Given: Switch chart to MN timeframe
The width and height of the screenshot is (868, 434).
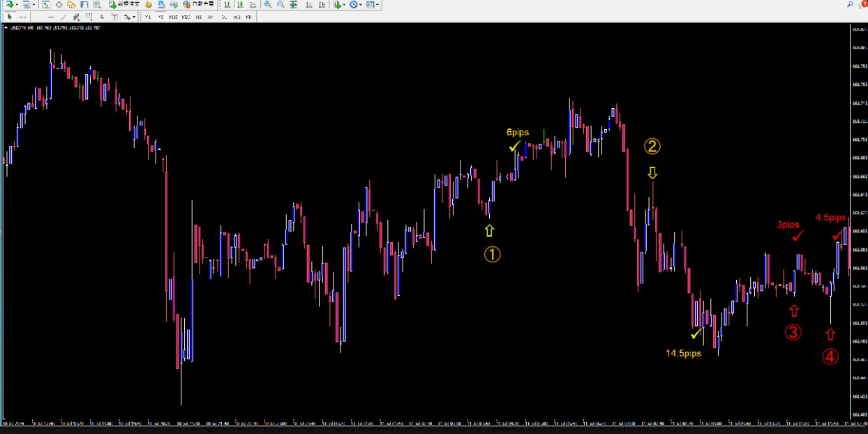Looking at the screenshot, I should pyautogui.click(x=249, y=17).
